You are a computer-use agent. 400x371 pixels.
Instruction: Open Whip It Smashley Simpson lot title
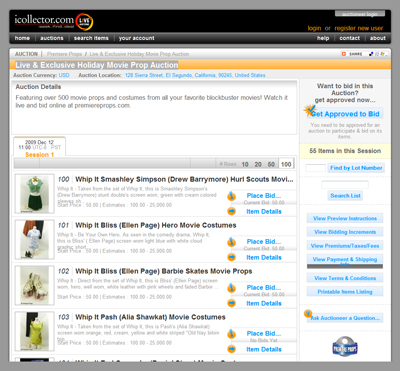tap(184, 179)
